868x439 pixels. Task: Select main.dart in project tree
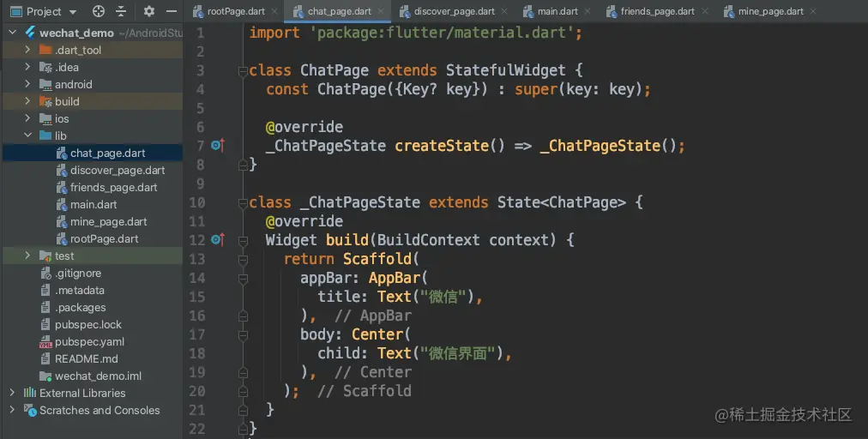93,204
